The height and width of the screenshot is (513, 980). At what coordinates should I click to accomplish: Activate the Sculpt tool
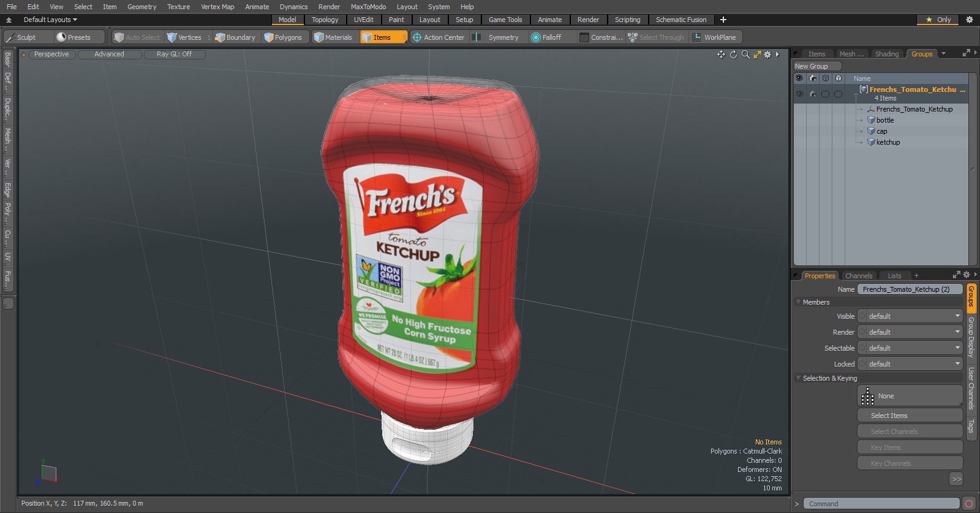tap(28, 37)
